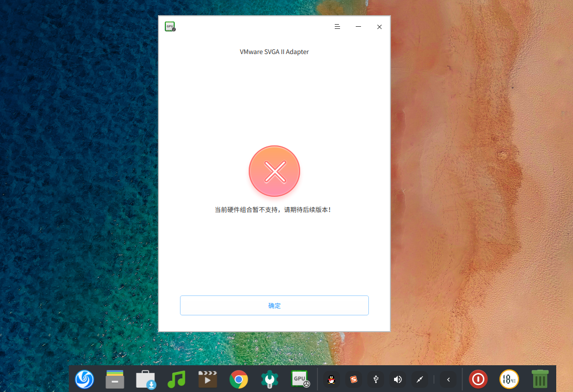Screen dimensions: 573x392
Task: Close the graphics driver manager window
Action: click(379, 27)
